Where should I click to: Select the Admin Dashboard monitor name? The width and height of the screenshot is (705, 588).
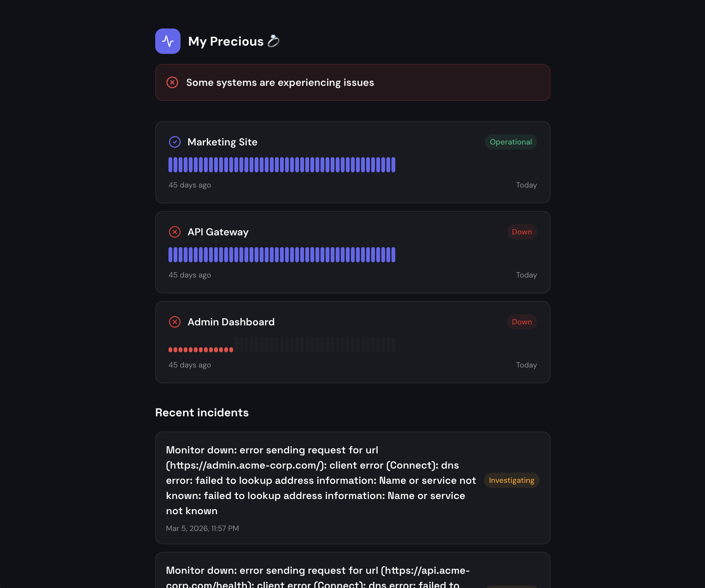point(231,322)
